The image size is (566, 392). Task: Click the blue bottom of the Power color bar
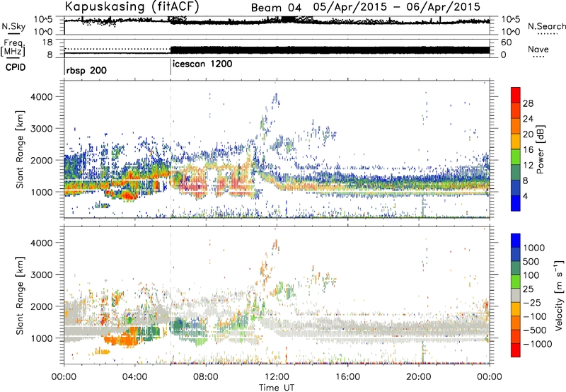[516, 203]
